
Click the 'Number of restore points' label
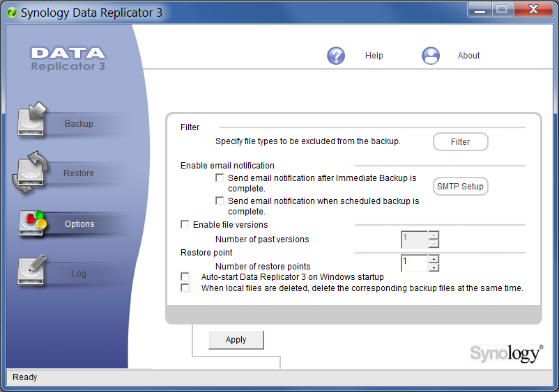pyautogui.click(x=263, y=266)
